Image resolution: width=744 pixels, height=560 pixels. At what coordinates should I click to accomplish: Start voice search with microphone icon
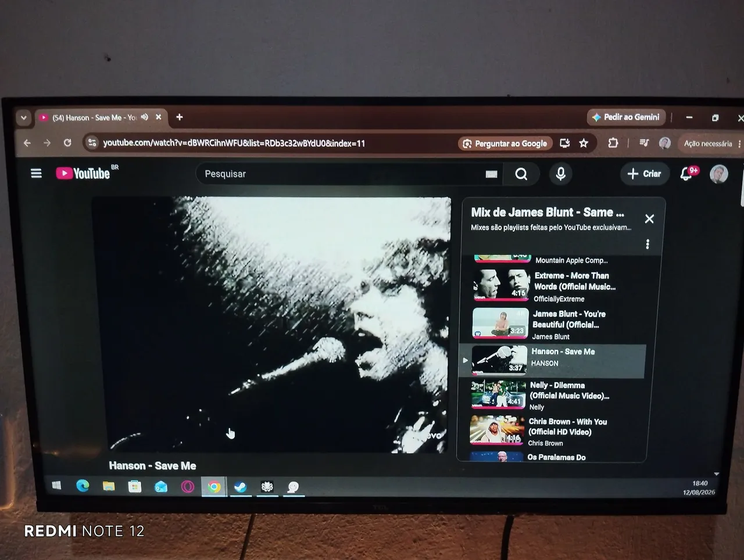click(x=561, y=174)
